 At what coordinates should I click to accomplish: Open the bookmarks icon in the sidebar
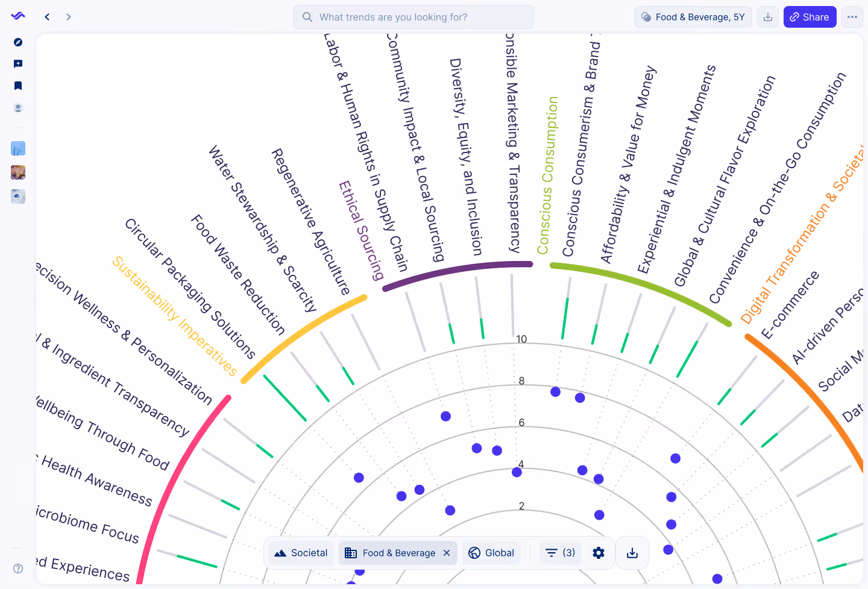tap(18, 86)
